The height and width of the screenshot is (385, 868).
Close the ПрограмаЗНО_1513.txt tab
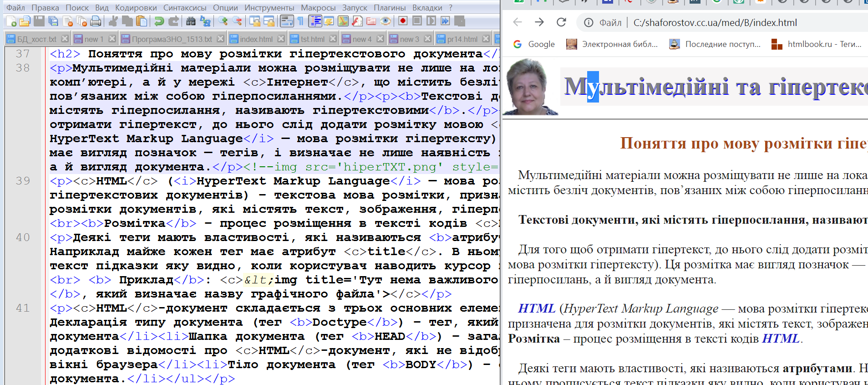[x=221, y=39]
